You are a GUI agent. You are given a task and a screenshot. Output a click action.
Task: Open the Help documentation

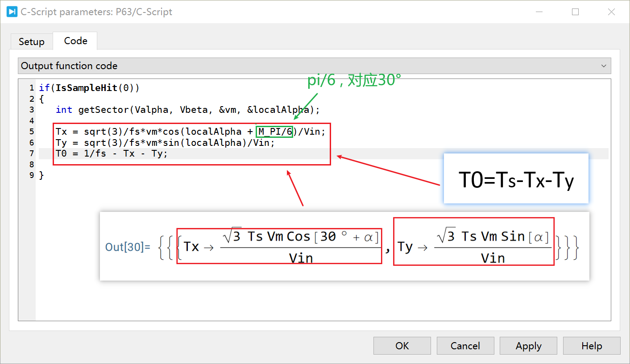pos(591,346)
